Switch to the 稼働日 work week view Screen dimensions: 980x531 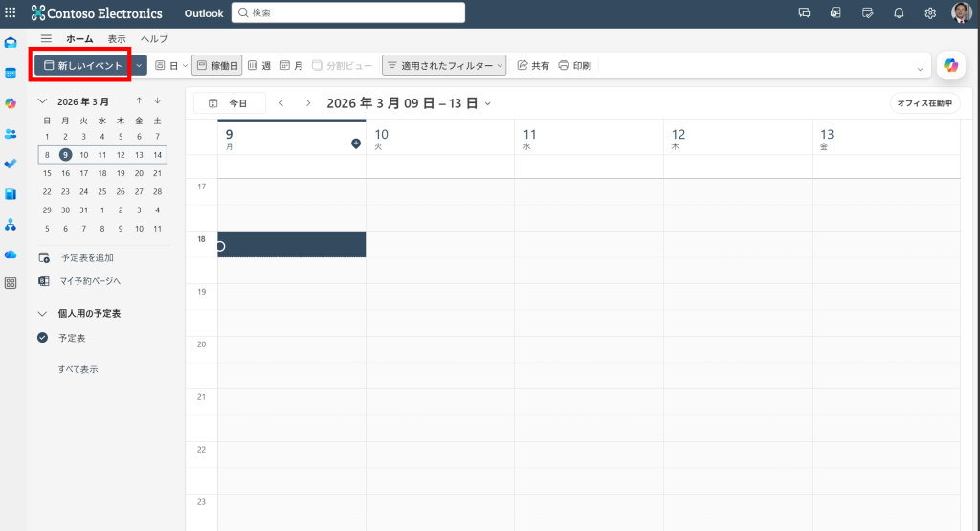216,65
